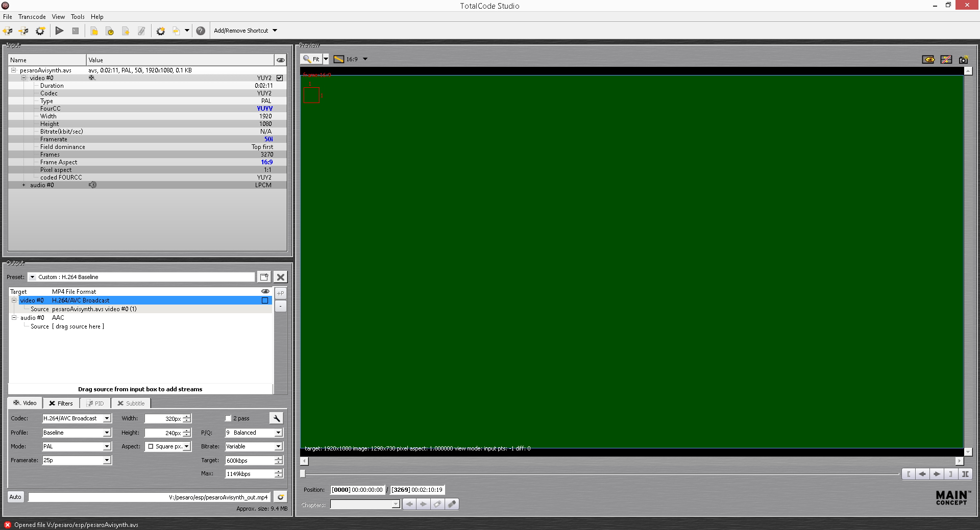980x530 pixels.
Task: Click the paperclip toolbar icon
Action: point(141,31)
